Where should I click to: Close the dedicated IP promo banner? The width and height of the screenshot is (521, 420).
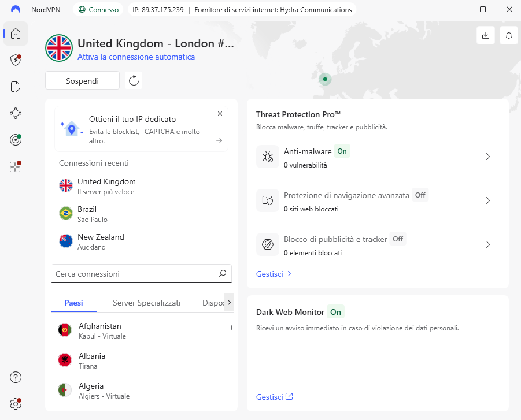tap(220, 114)
